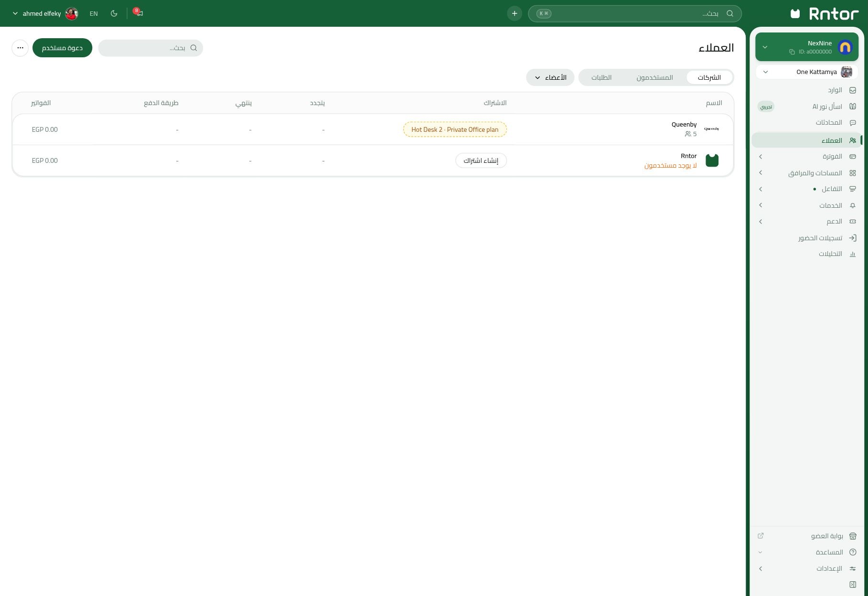Open the Queenby company name
Screen dimensions: 868x596
coord(684,125)
